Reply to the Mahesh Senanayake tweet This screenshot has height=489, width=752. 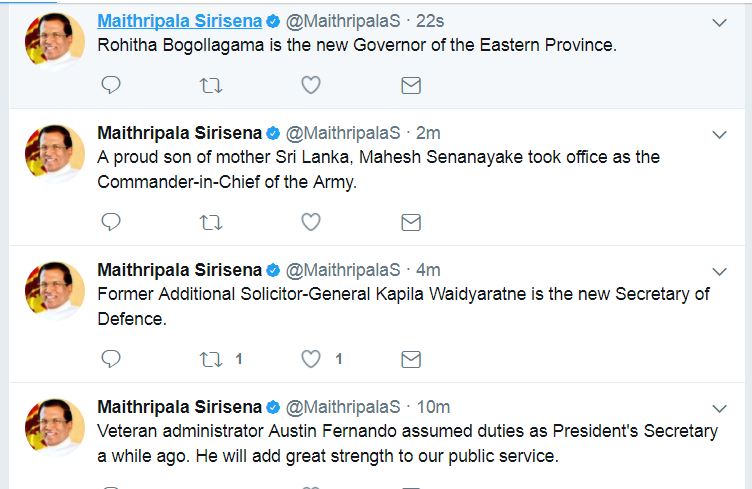[111, 222]
